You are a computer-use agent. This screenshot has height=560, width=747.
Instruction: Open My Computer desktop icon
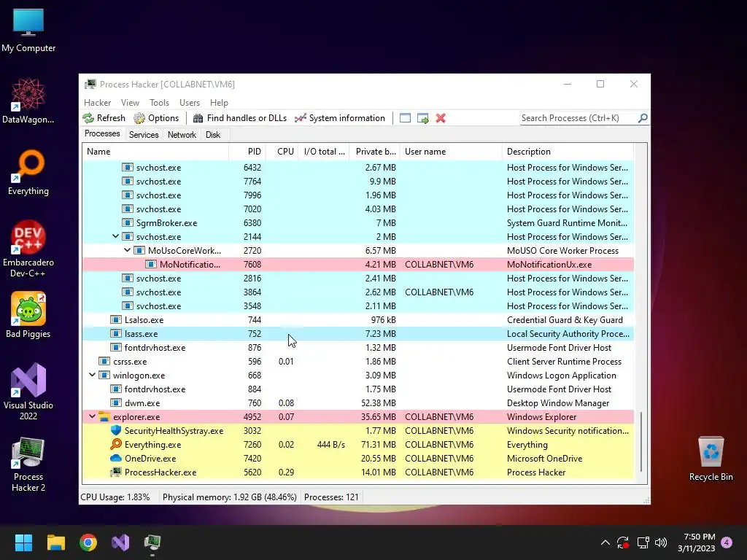[x=28, y=30]
